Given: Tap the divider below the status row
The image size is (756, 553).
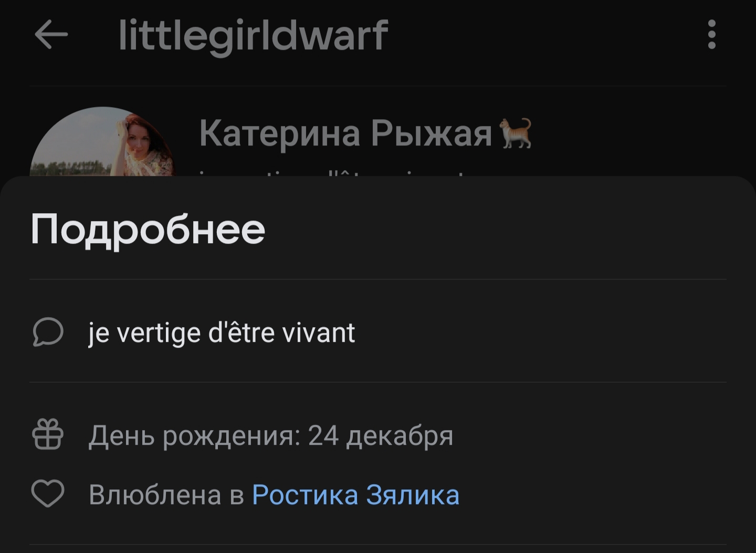Looking at the screenshot, I should click(378, 382).
